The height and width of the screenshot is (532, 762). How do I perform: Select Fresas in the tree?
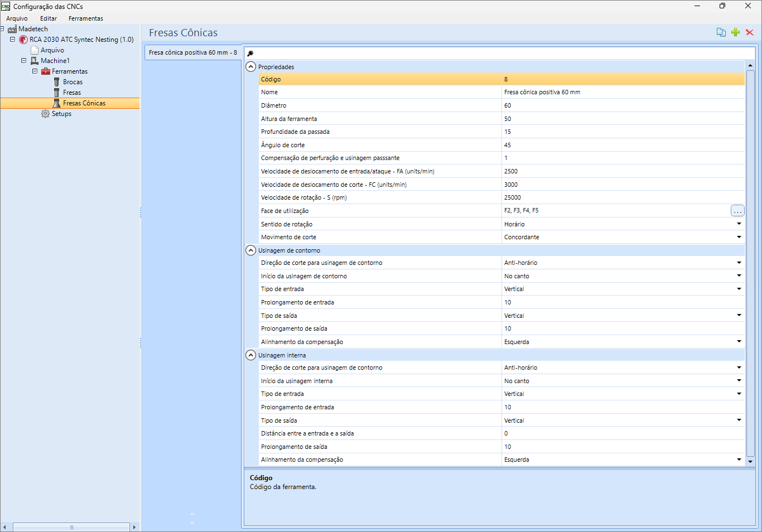(x=72, y=93)
